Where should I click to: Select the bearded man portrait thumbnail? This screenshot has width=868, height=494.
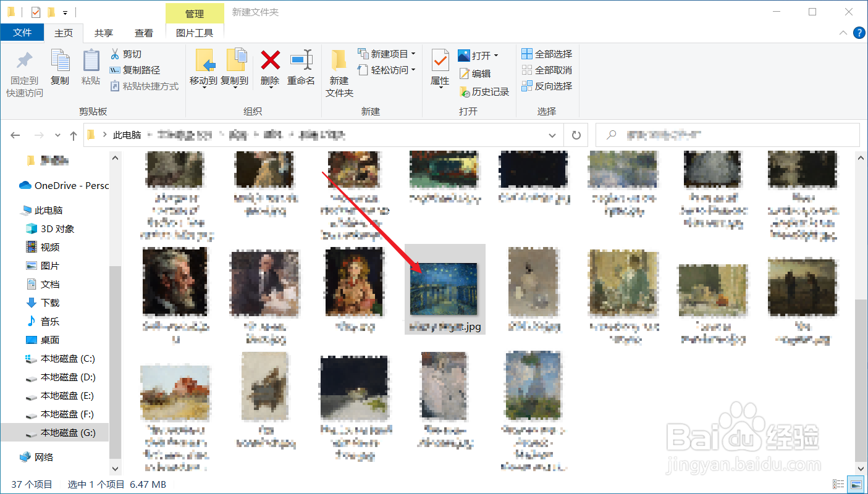tap(175, 281)
